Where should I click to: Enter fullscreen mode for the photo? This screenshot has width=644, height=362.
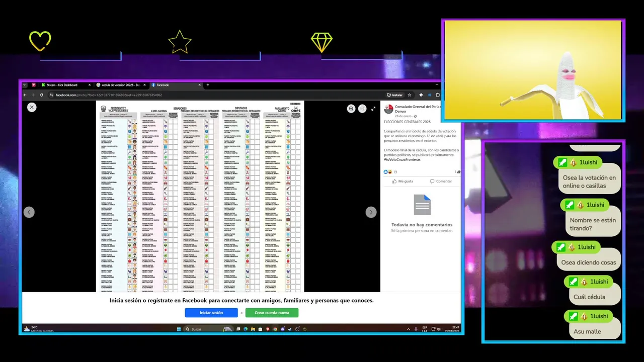(373, 109)
